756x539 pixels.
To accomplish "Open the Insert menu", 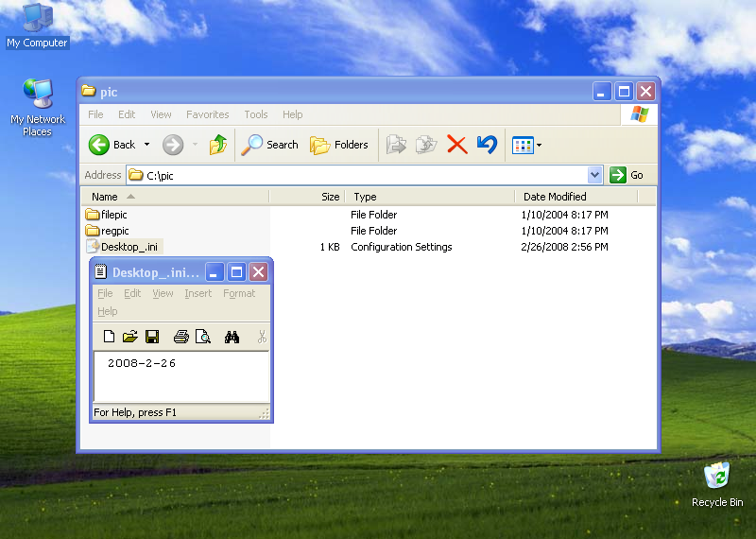I will point(198,293).
